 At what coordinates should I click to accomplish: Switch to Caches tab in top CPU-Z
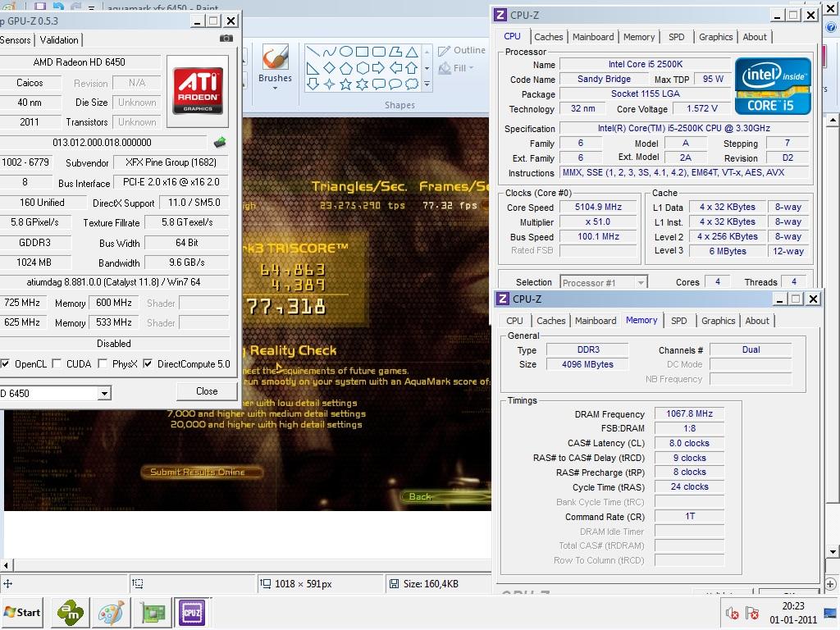coord(549,37)
